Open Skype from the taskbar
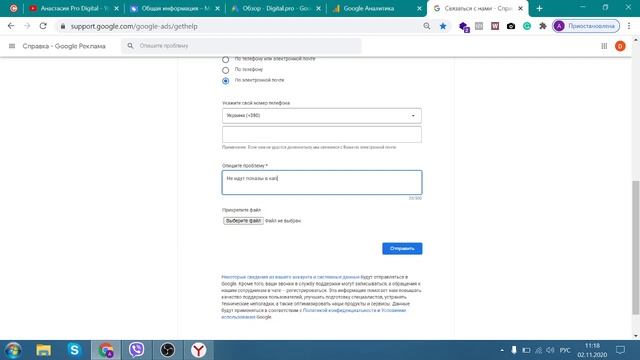Screen dimensions: 640x360 74,350
